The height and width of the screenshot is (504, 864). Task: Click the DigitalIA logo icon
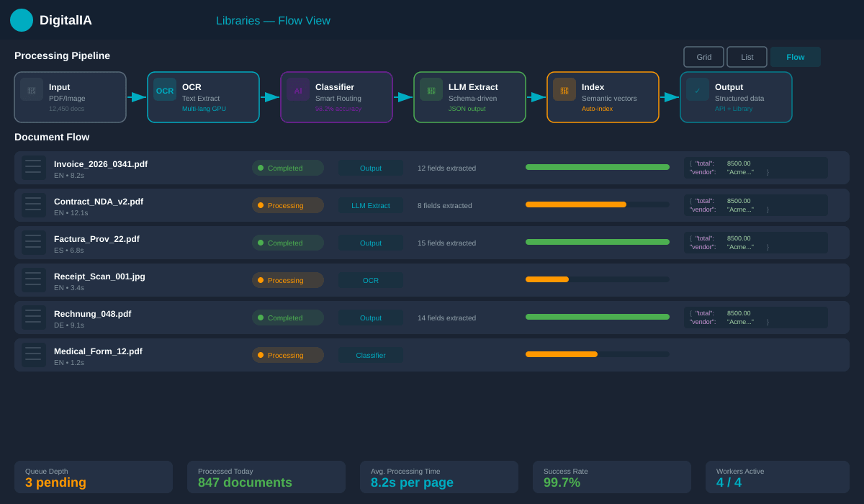22,20
